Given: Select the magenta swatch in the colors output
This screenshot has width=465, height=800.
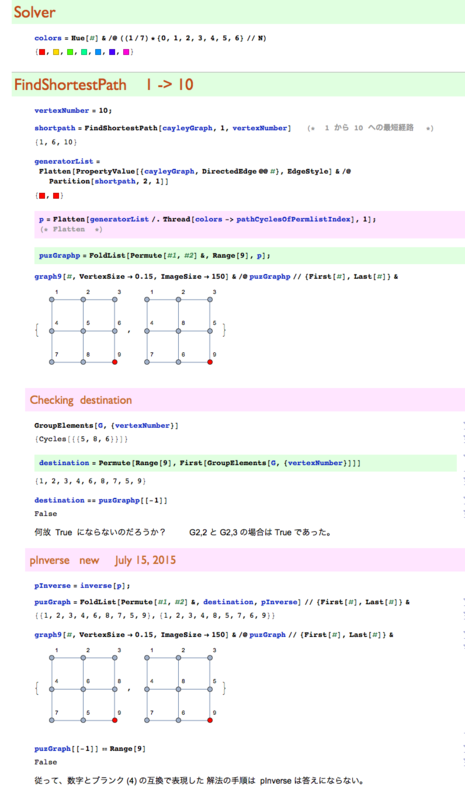Looking at the screenshot, I should coord(126,52).
